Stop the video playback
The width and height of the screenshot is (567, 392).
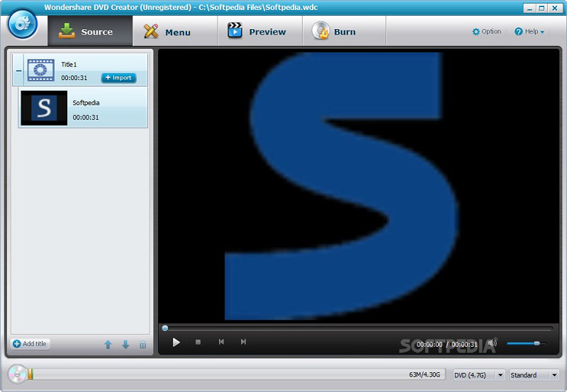[x=198, y=342]
